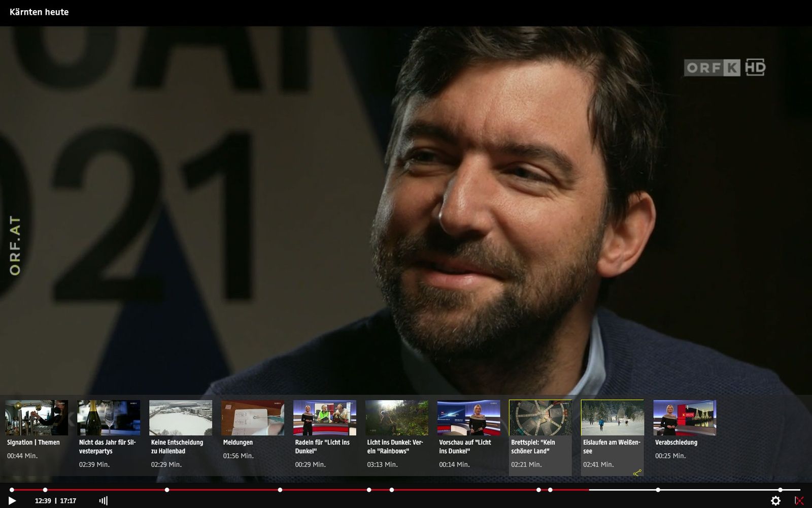Seek to the unplayed white progress bar section
The image size is (812, 508).
pos(710,490)
